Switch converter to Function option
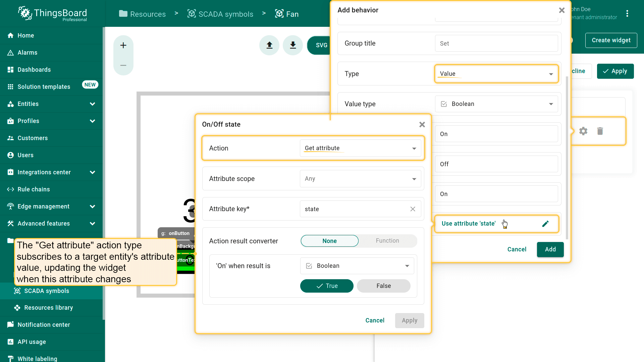Image resolution: width=644 pixels, height=362 pixels. tap(387, 241)
